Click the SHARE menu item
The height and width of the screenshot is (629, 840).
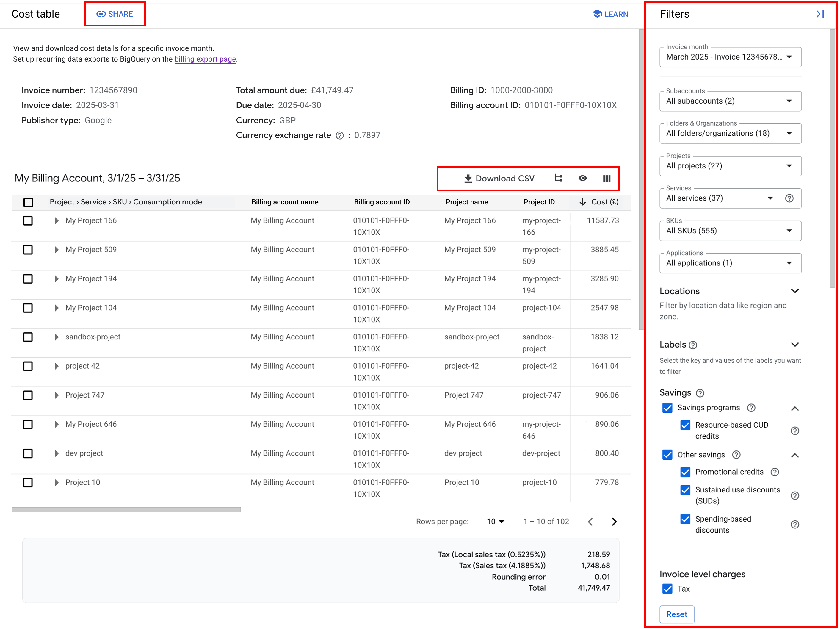[x=115, y=14]
